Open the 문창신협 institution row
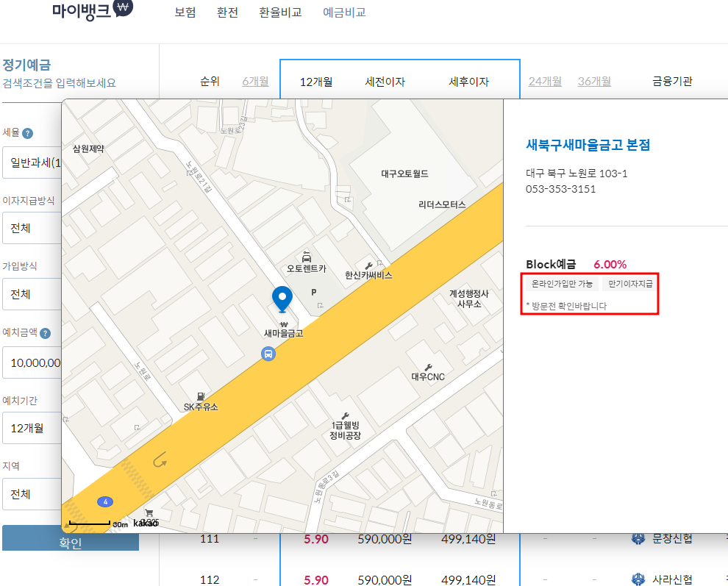This screenshot has height=586, width=728. pyautogui.click(x=672, y=539)
